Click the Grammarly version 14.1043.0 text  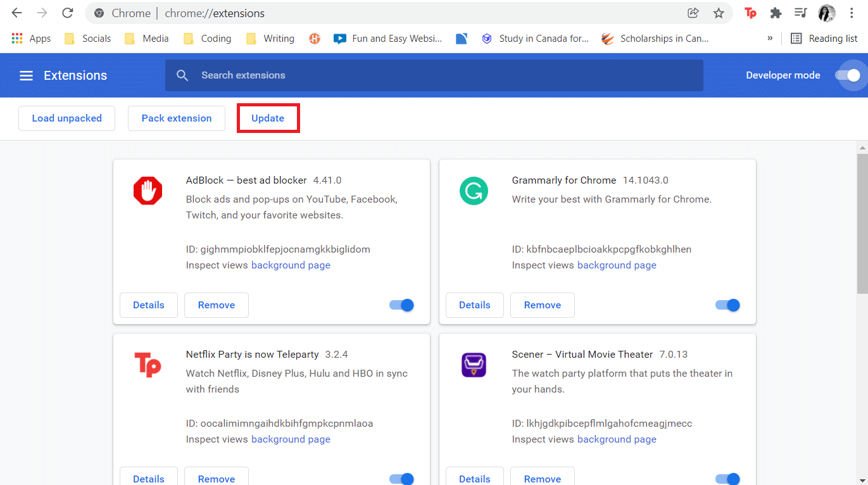point(645,180)
